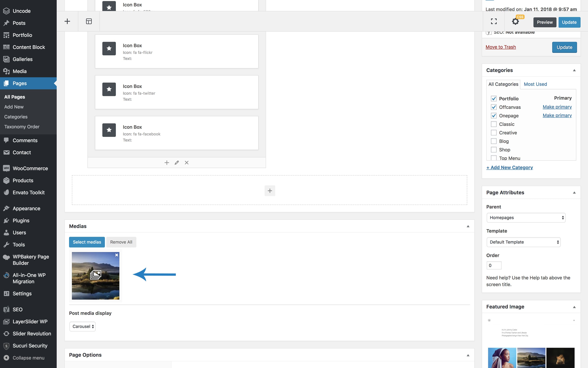Click the uploaded landscape thumbnail image
Viewport: 588px width, 368px height.
pyautogui.click(x=95, y=276)
